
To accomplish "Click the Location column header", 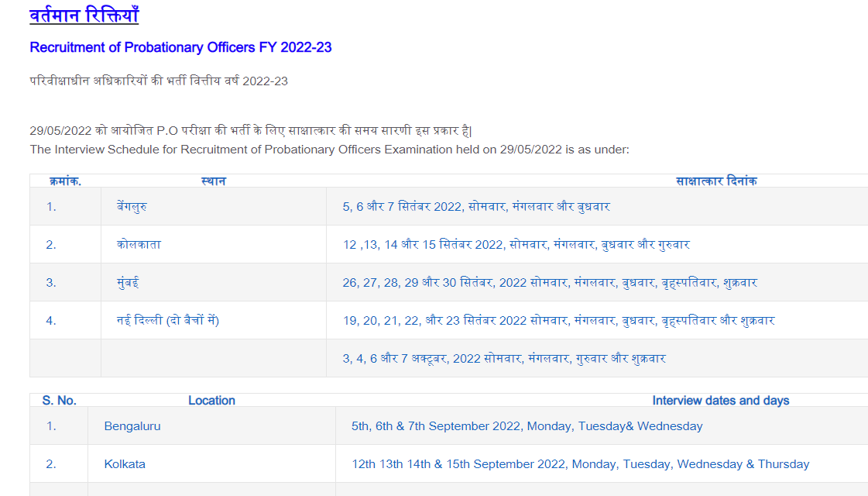I will 211,401.
